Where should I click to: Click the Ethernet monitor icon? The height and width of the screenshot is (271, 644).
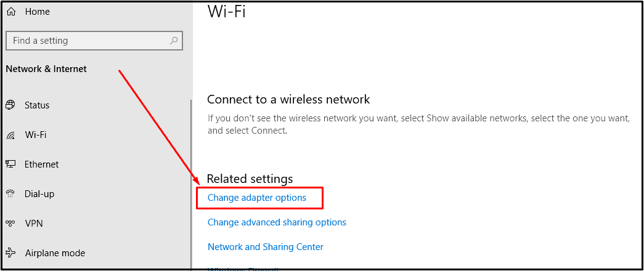10,164
